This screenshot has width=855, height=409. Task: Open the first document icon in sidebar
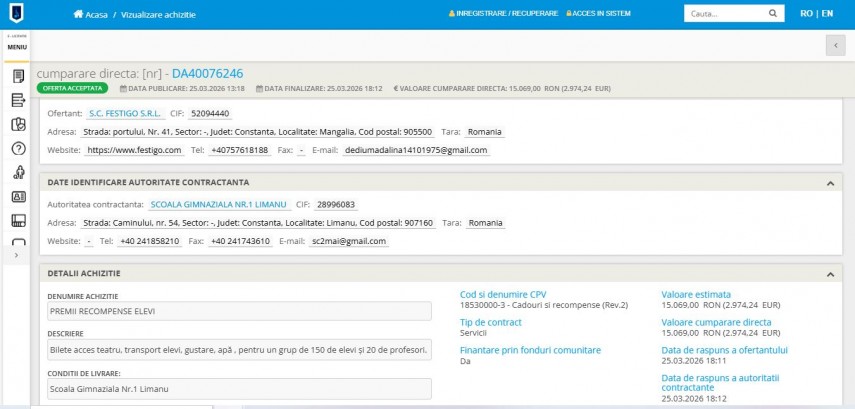coord(18,76)
